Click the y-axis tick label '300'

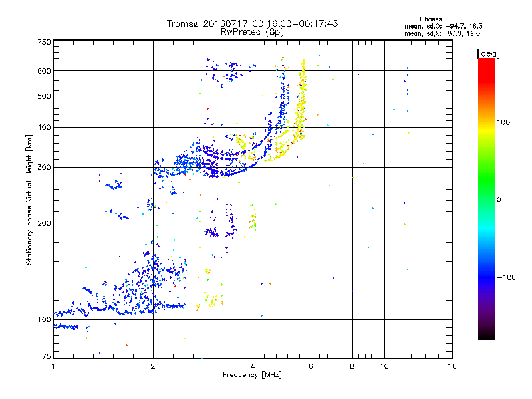click(x=44, y=167)
